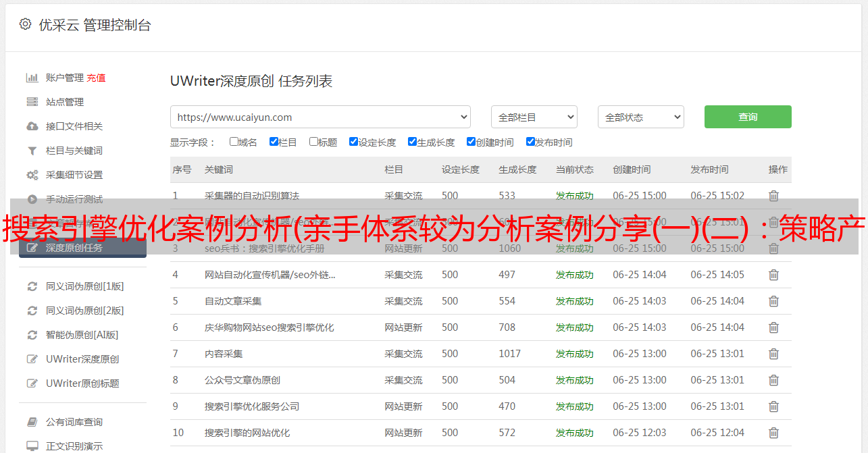Uncheck the 发布时间 field checkbox
Viewport: 868px width, 453px height.
click(x=530, y=142)
